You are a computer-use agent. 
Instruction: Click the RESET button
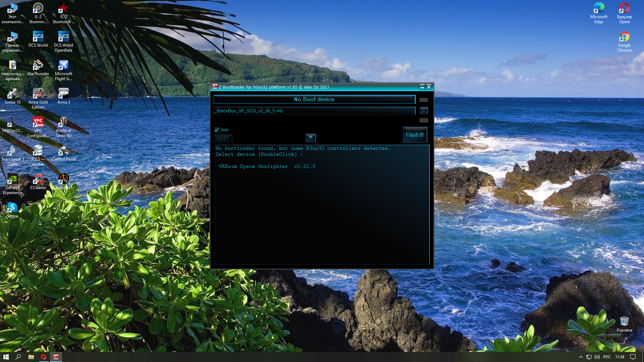click(223, 138)
